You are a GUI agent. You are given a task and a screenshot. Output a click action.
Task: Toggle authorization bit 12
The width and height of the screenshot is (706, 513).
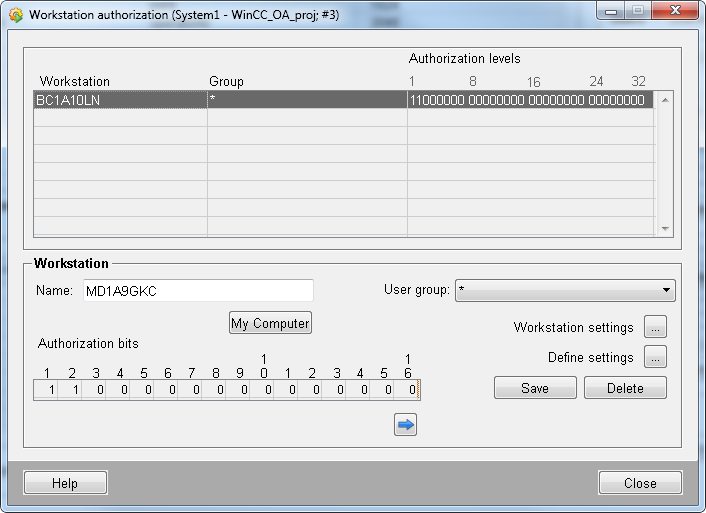(310, 390)
